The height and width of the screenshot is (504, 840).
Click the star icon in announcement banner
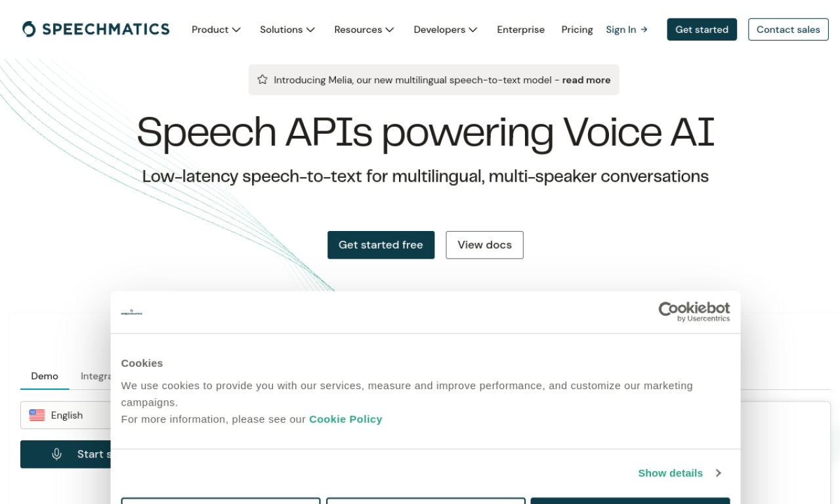pyautogui.click(x=262, y=79)
